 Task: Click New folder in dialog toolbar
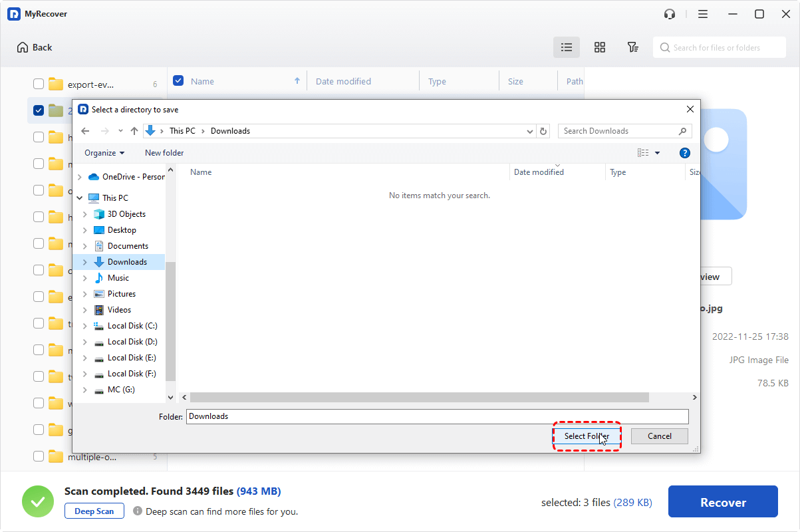(164, 153)
